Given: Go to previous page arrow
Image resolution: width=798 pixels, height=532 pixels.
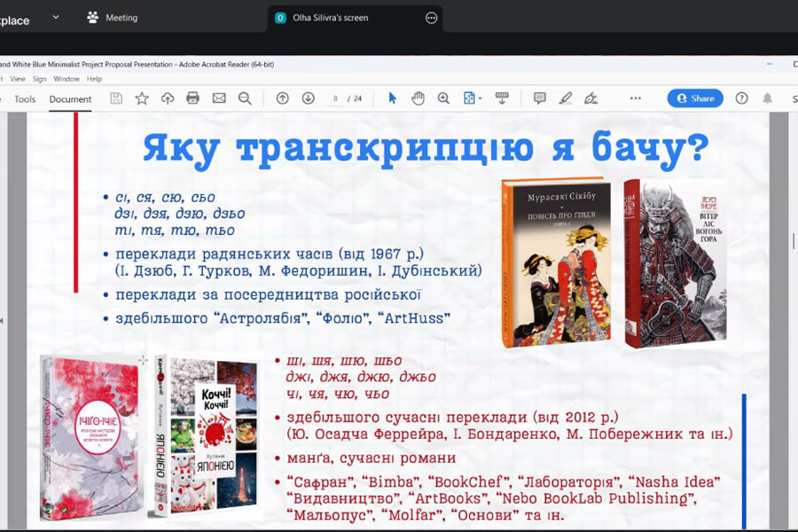Looking at the screenshot, I should point(283,98).
